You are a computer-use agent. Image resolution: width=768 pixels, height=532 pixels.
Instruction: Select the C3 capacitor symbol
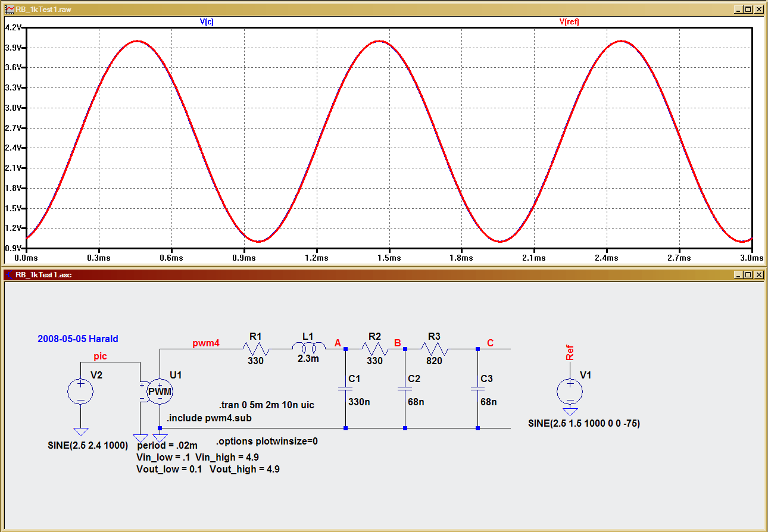tap(477, 389)
